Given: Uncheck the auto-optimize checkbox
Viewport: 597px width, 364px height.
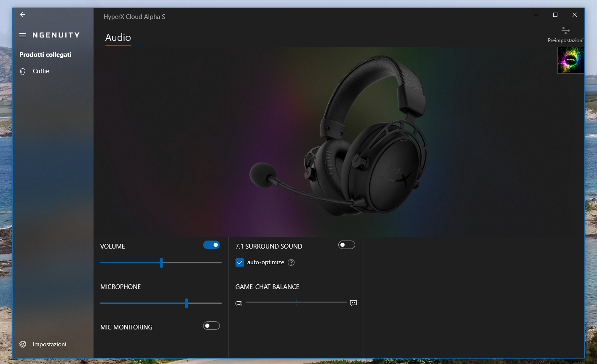Looking at the screenshot, I should pos(240,262).
